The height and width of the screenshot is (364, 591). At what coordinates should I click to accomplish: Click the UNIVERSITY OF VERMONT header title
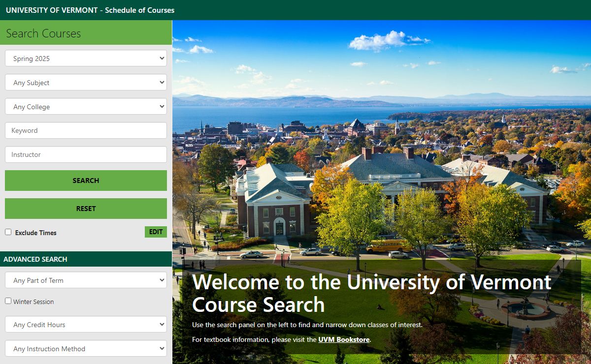[x=90, y=10]
